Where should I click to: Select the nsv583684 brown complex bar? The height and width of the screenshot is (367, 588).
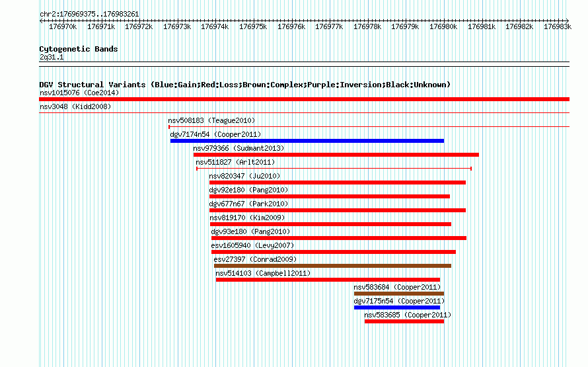coord(399,294)
